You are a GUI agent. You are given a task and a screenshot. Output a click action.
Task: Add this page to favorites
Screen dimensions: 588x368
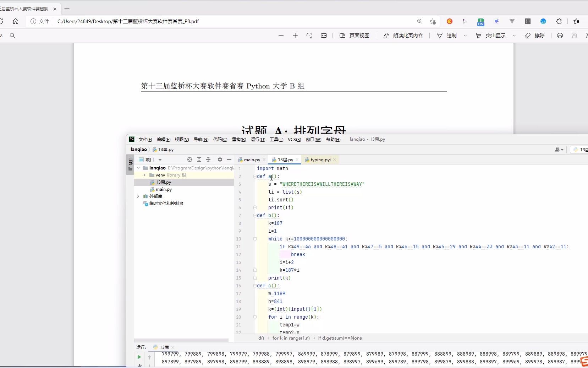[x=433, y=21]
